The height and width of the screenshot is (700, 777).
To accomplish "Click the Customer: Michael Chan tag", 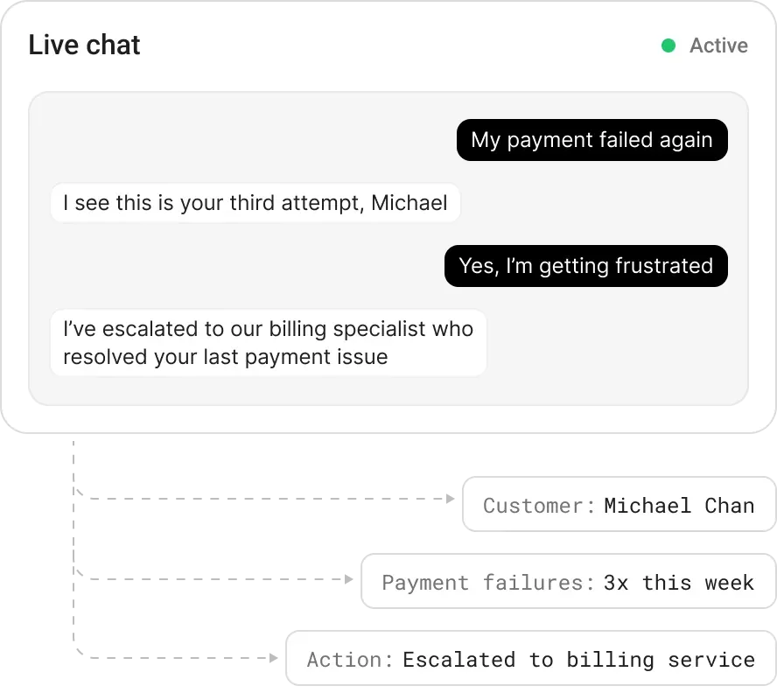I will pos(618,505).
